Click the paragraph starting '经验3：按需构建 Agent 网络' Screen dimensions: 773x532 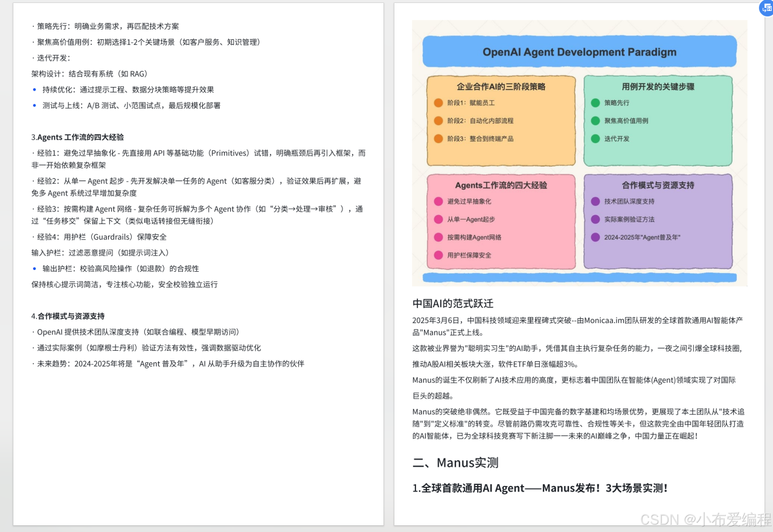point(197,214)
